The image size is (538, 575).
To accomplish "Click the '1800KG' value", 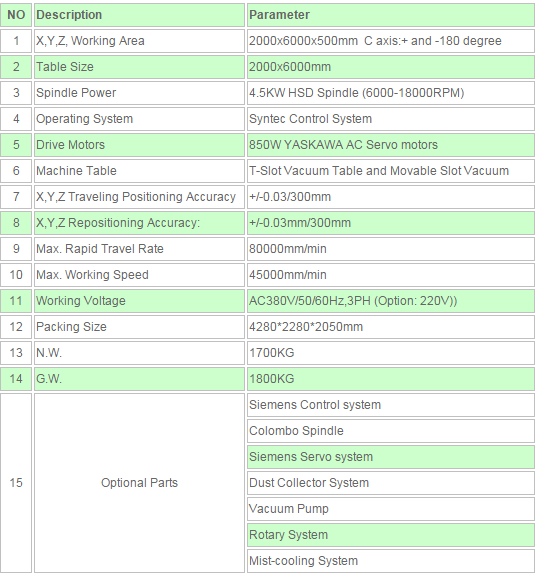I will 391,380.
